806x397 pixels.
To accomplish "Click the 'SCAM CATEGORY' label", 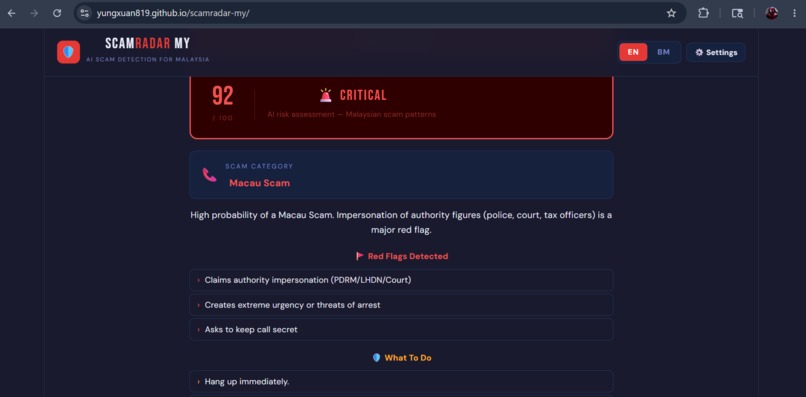I will tap(259, 167).
